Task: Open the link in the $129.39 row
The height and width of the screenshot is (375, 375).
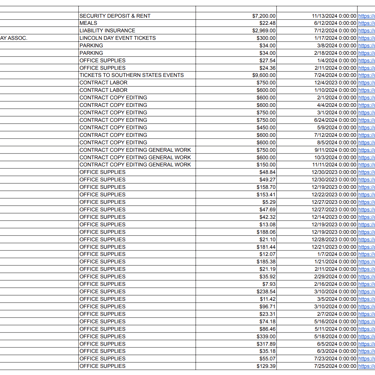Action: tap(366, 366)
